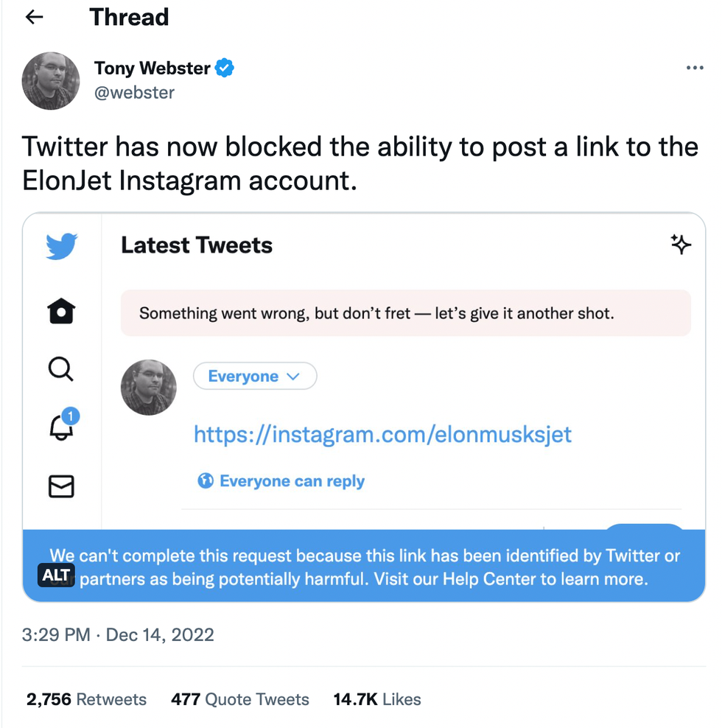The image size is (722, 728).
Task: Open notifications bell icon
Action: (x=62, y=427)
